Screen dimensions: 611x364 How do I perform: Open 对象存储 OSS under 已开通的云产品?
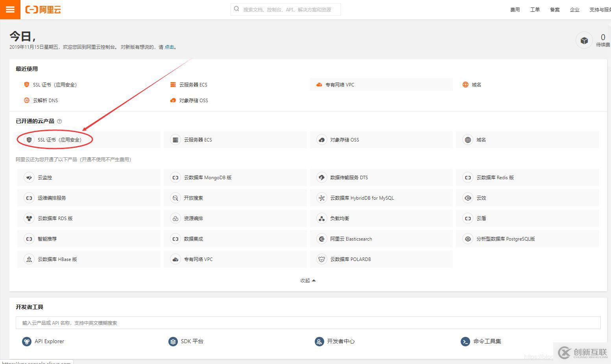coord(381,140)
